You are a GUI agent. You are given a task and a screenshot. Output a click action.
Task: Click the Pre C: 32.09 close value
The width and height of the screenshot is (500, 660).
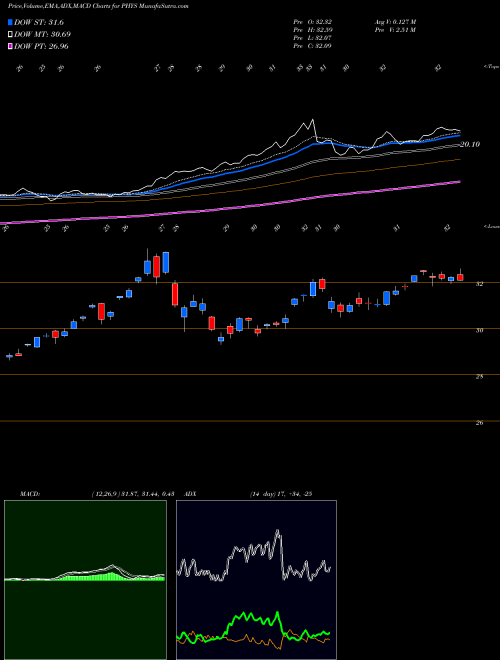313,46
